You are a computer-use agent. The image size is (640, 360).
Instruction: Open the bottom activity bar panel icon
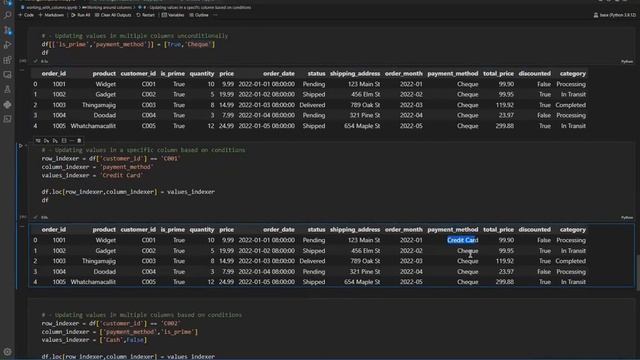[7, 119]
